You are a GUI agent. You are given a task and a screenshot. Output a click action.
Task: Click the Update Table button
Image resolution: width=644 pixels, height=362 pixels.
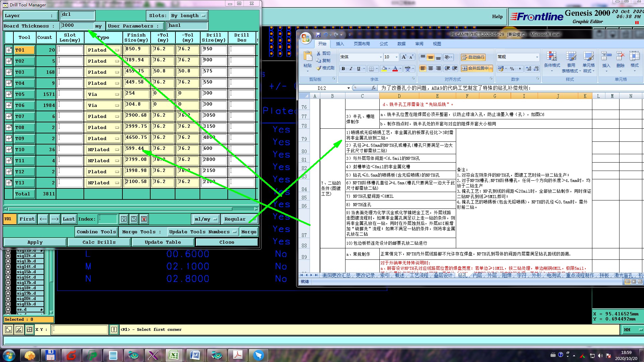pyautogui.click(x=163, y=242)
